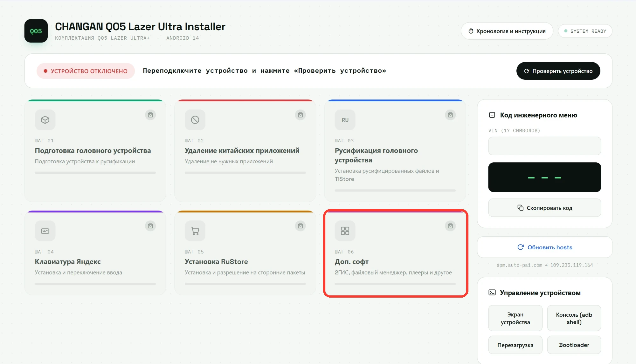636x364 pixels.
Task: Click the cube icon on step 01 card
Action: pyautogui.click(x=45, y=120)
